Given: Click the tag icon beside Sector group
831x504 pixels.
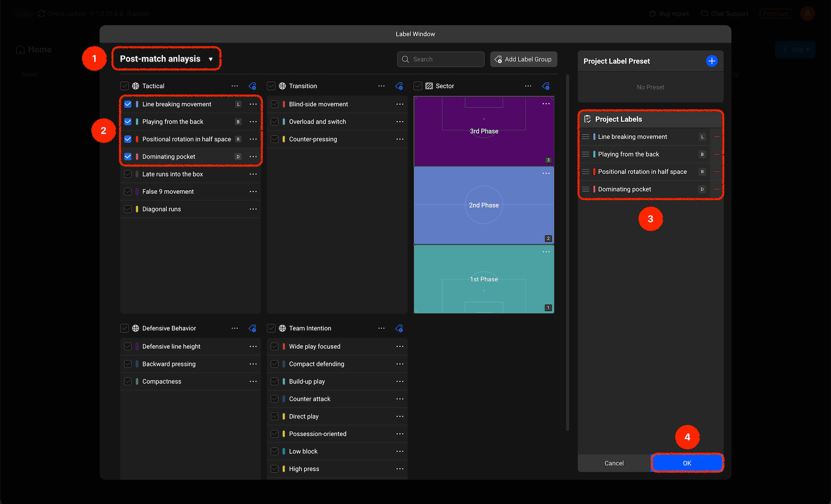Looking at the screenshot, I should pos(546,86).
